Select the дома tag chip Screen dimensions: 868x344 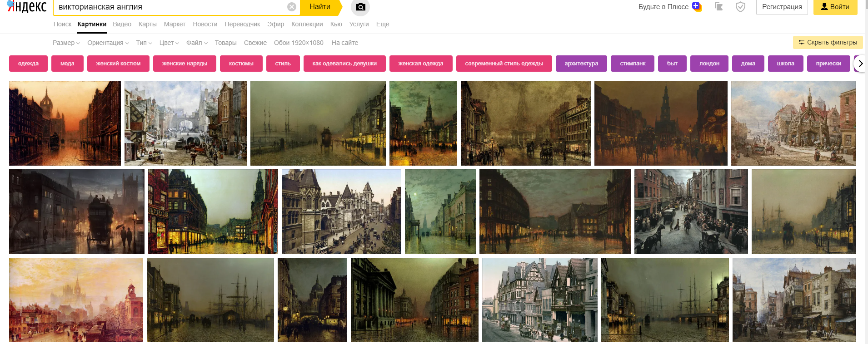pyautogui.click(x=748, y=64)
